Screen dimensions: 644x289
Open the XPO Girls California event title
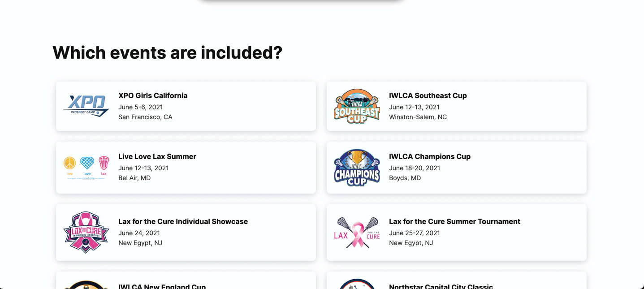tap(153, 95)
